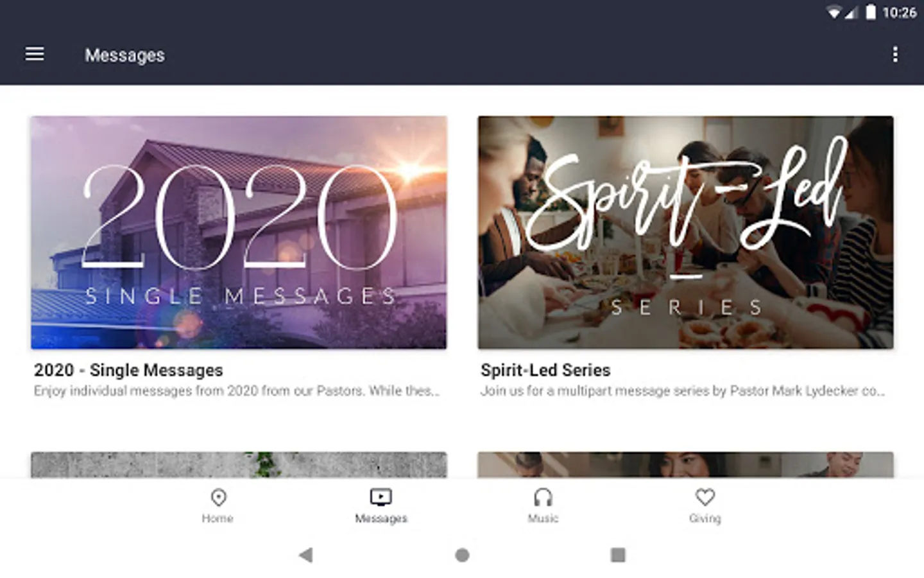The height and width of the screenshot is (578, 924).
Task: Select the Messages video screen icon
Action: pos(381,497)
